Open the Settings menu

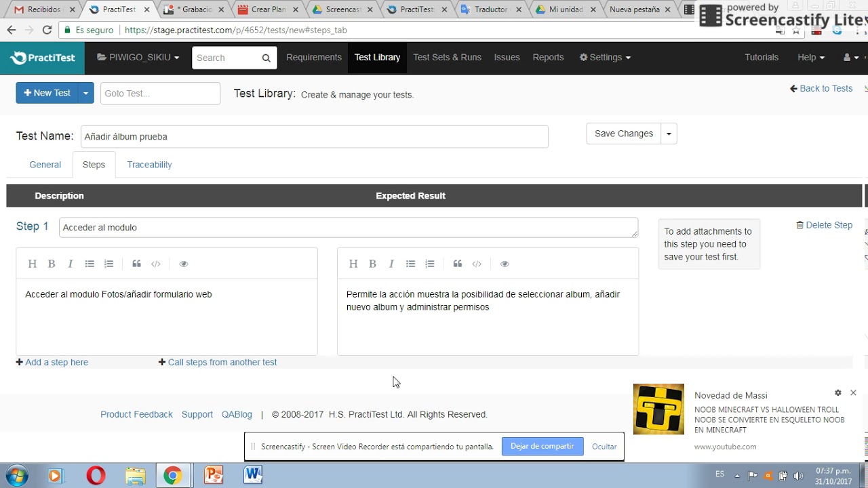(605, 58)
